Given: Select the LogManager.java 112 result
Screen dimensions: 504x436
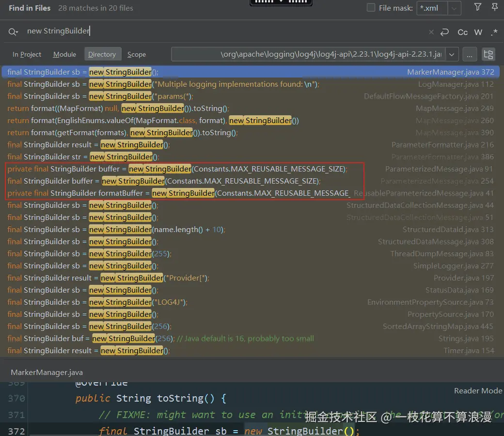Looking at the screenshot, I should coord(251,84).
